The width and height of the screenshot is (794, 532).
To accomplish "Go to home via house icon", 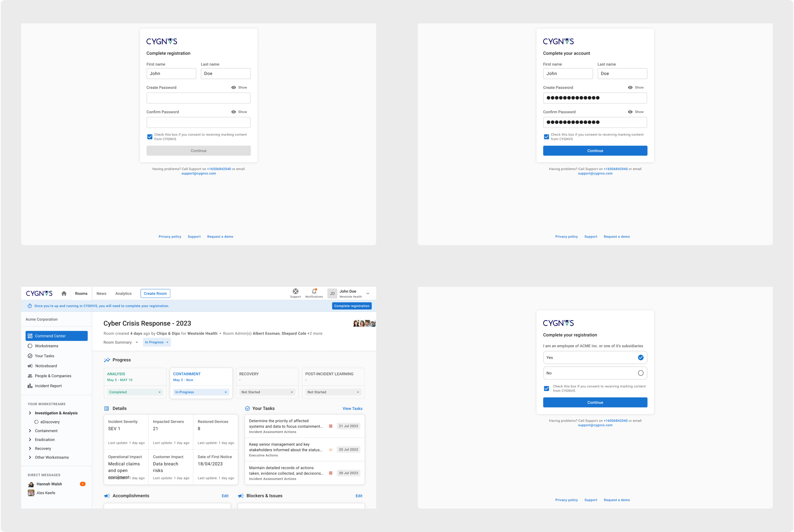I will (x=64, y=294).
